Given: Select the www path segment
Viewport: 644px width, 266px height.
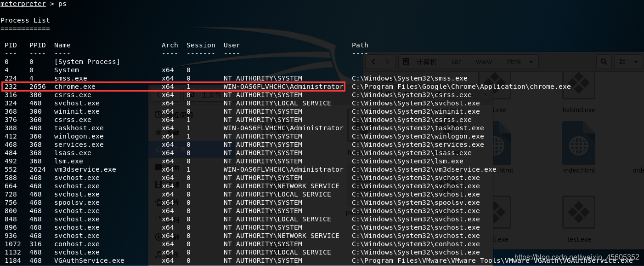Looking at the screenshot, I should pos(484,62).
